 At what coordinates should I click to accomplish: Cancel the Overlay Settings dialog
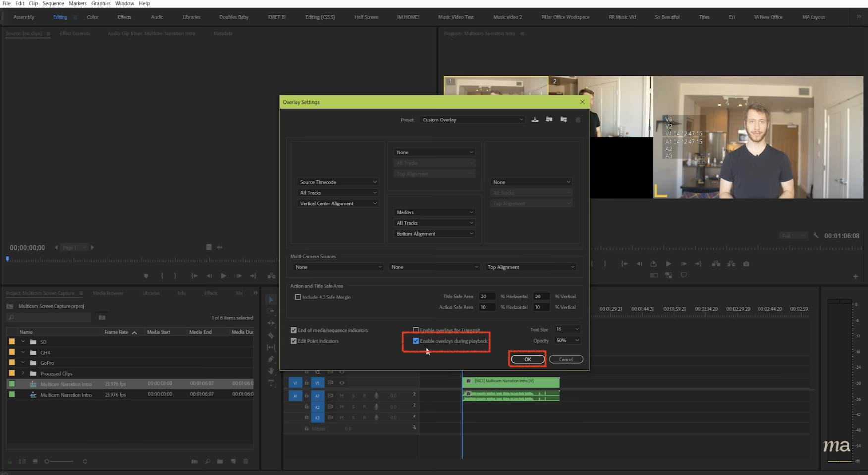[x=566, y=359]
